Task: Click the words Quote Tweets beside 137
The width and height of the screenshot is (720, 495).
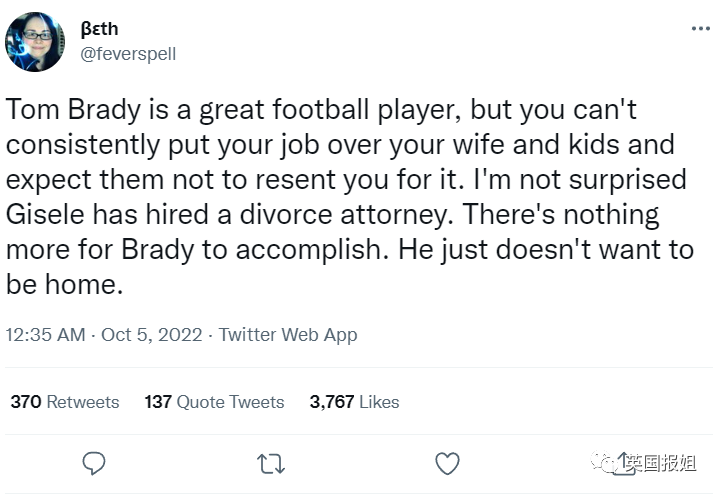Action: 231,402
